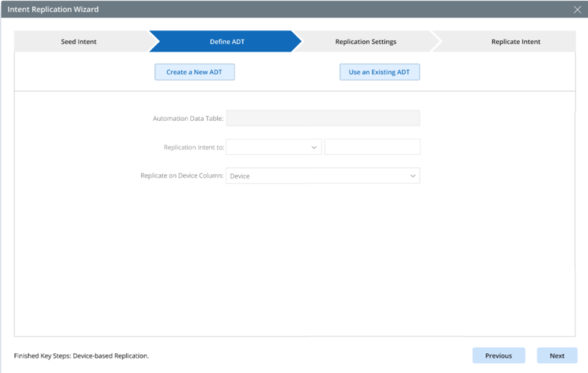Choose Use an Existing ADT
588x373 pixels.
click(x=379, y=72)
